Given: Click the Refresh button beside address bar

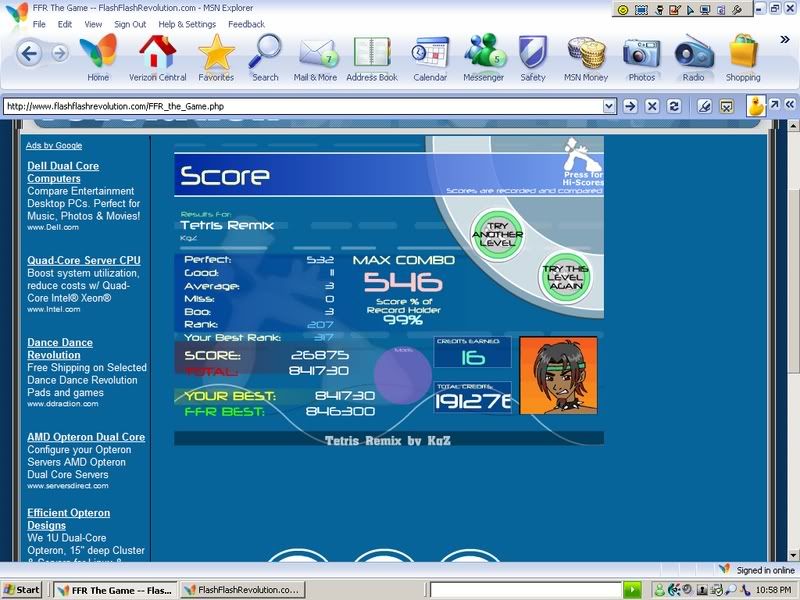Looking at the screenshot, I should coord(674,106).
